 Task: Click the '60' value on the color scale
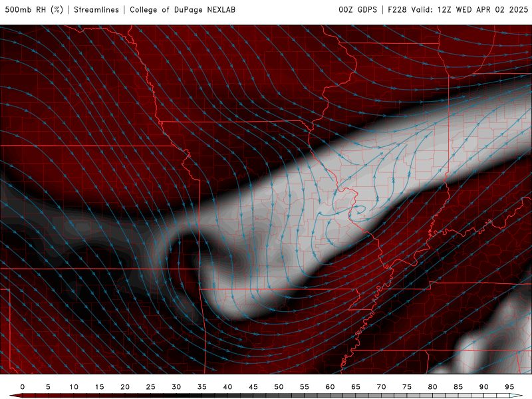330,387
